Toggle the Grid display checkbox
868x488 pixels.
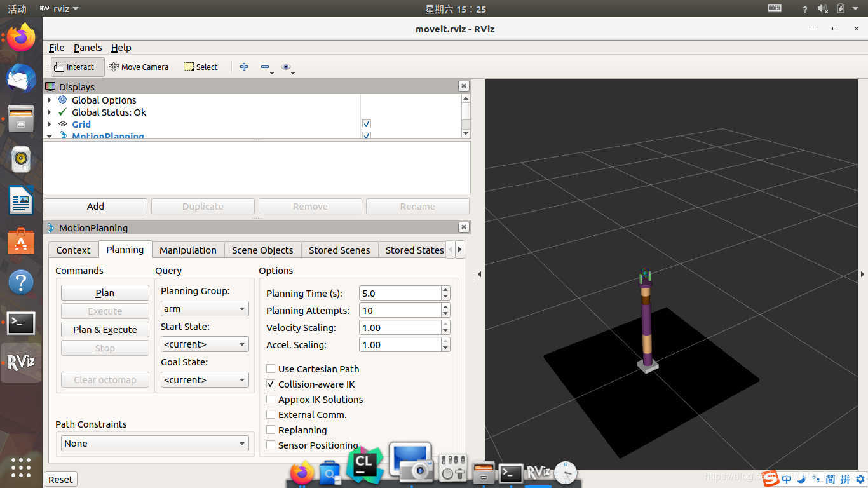pos(367,124)
